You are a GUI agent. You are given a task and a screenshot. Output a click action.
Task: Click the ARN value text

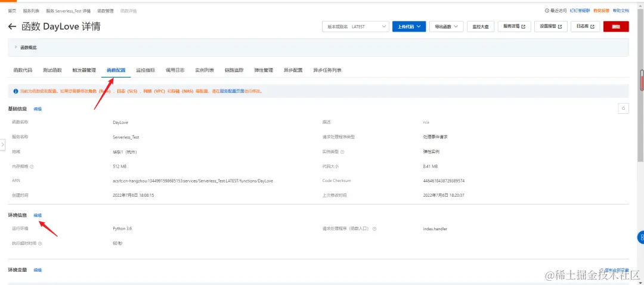coord(193,181)
